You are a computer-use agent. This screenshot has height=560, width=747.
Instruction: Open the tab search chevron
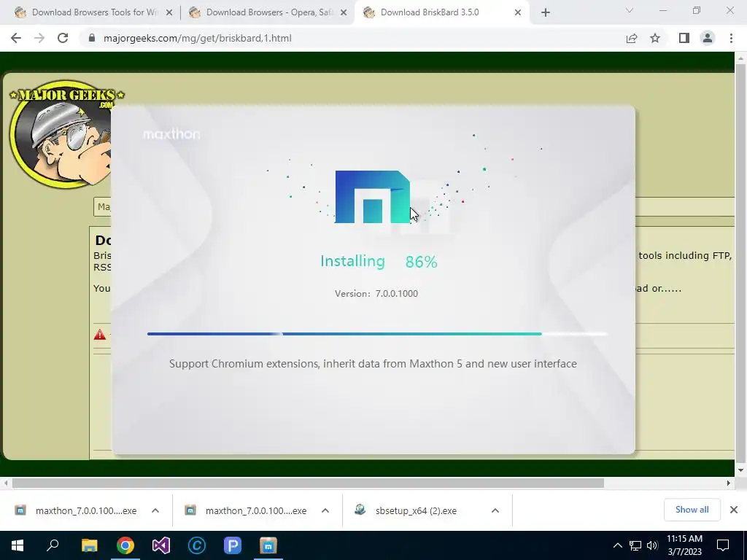click(630, 10)
